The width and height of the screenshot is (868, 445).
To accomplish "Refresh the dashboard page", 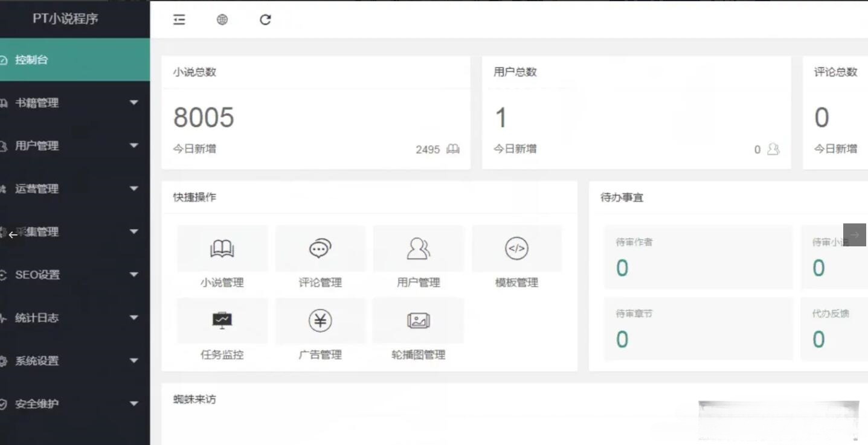I will pos(265,19).
